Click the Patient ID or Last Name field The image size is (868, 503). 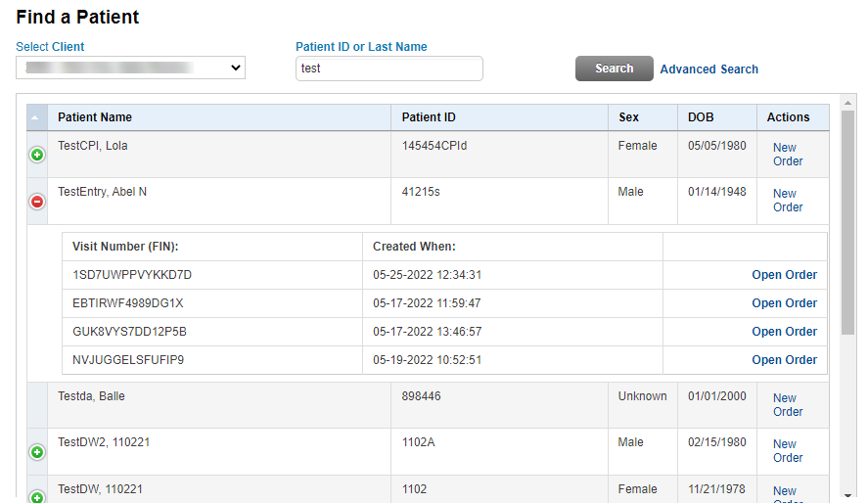point(388,69)
